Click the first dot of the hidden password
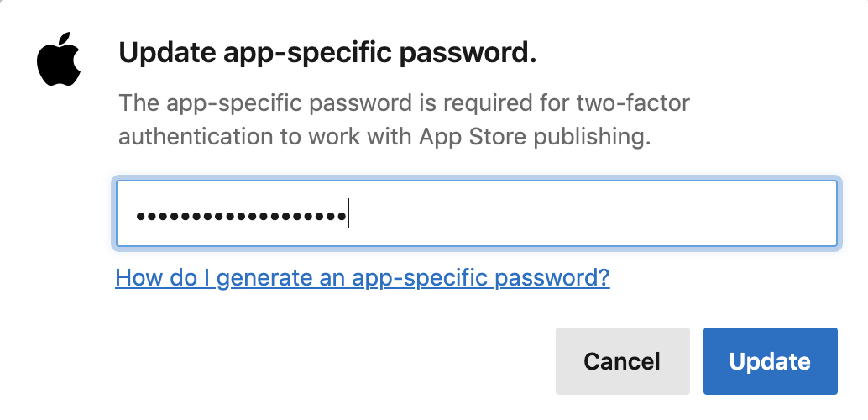The image size is (868, 420). pos(141,216)
